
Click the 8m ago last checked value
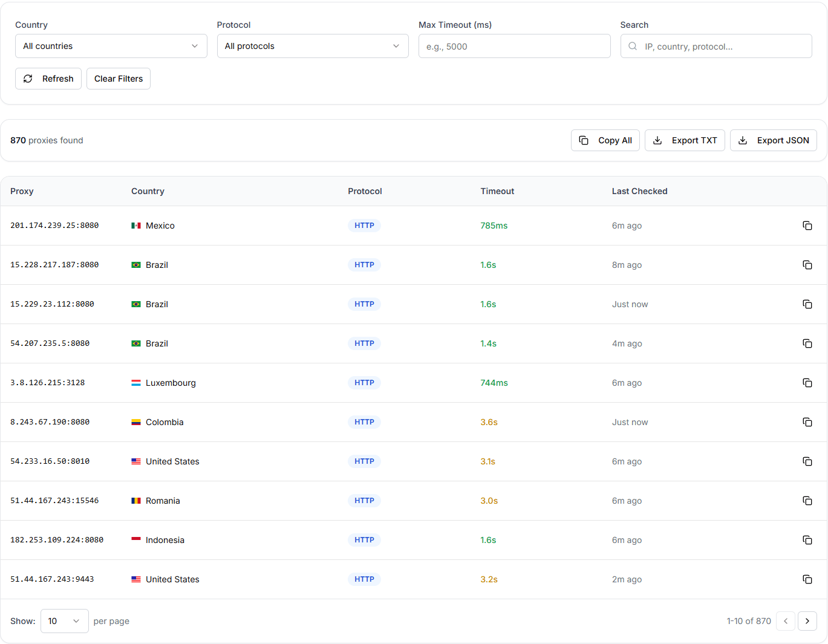(627, 265)
